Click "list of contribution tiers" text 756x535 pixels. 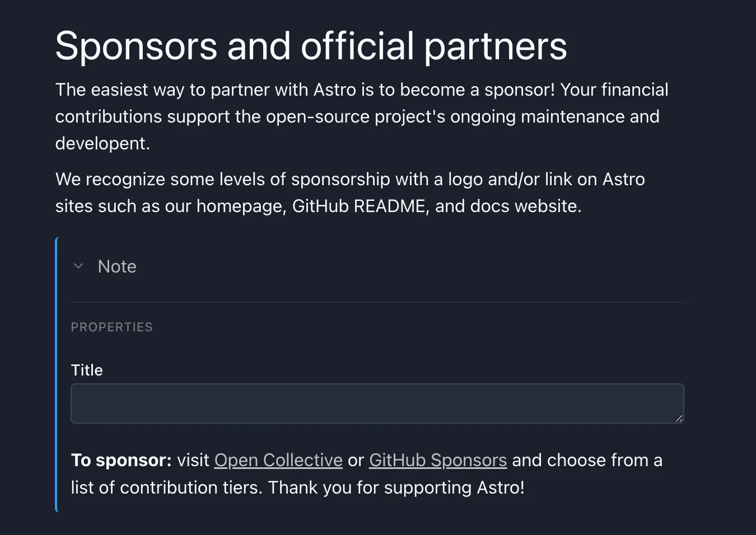(166, 487)
